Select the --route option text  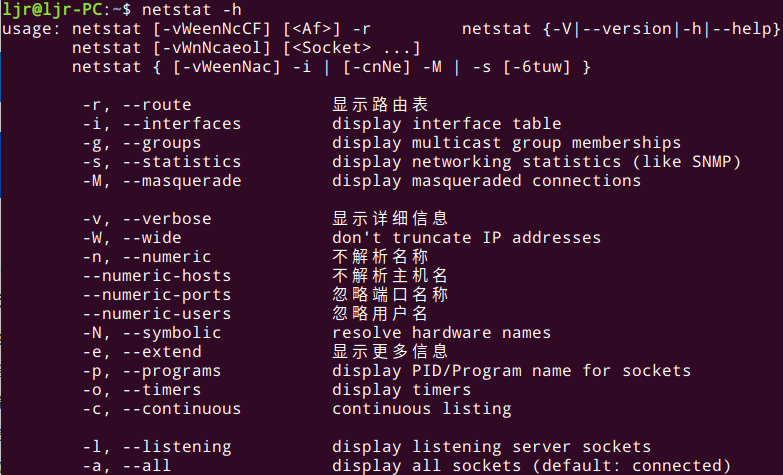click(157, 105)
